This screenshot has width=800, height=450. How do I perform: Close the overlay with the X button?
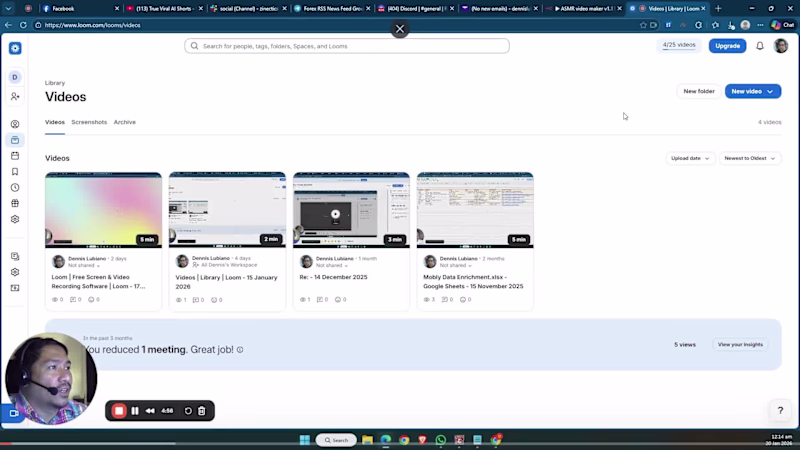pos(400,29)
